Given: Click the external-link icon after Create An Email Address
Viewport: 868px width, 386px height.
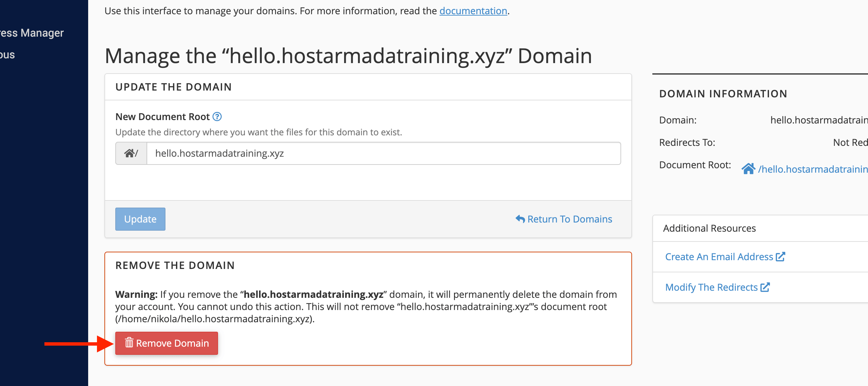Looking at the screenshot, I should 781,256.
